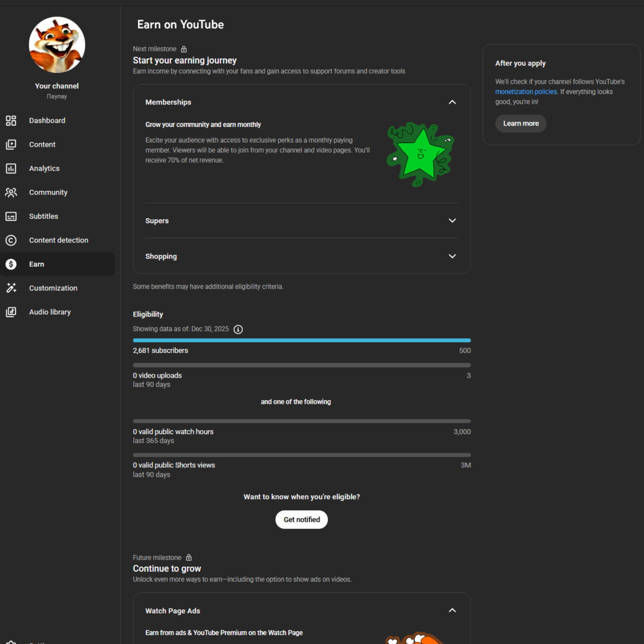Click the Audio library music icon

11,312
